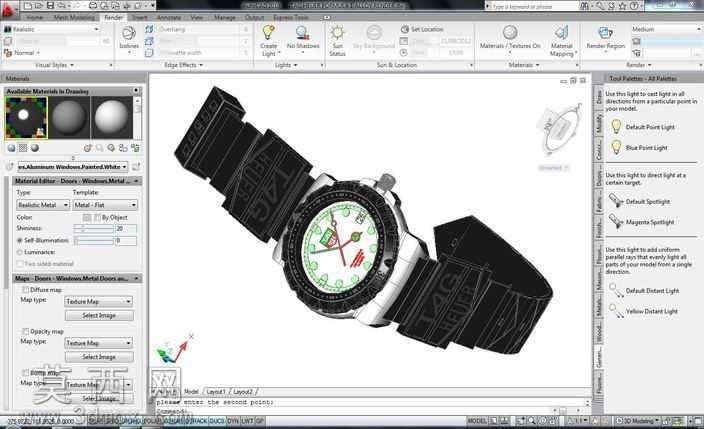This screenshot has width=704, height=429.
Task: Select the first checkered material thumbnail
Action: [26, 118]
